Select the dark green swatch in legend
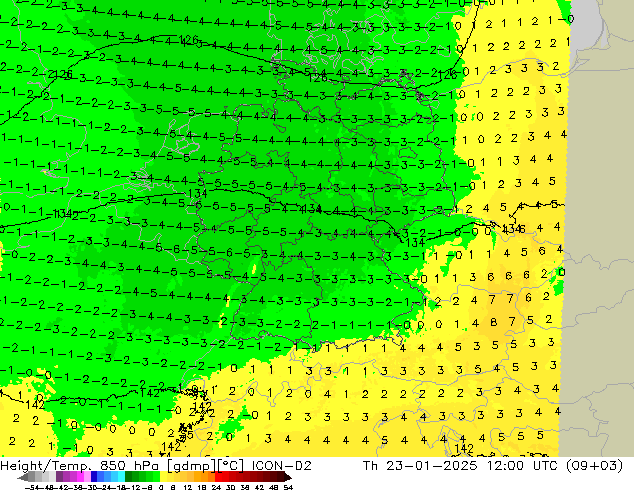Image resolution: width=634 pixels, height=490 pixels. (129, 477)
